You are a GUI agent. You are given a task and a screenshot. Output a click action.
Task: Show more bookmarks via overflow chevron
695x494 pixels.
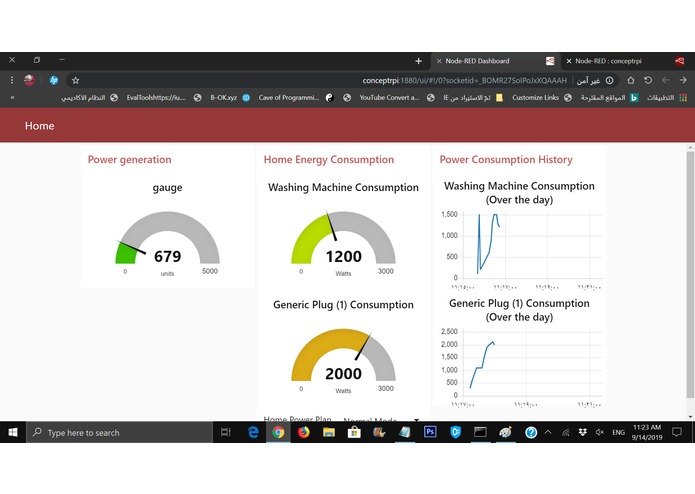[x=12, y=97]
